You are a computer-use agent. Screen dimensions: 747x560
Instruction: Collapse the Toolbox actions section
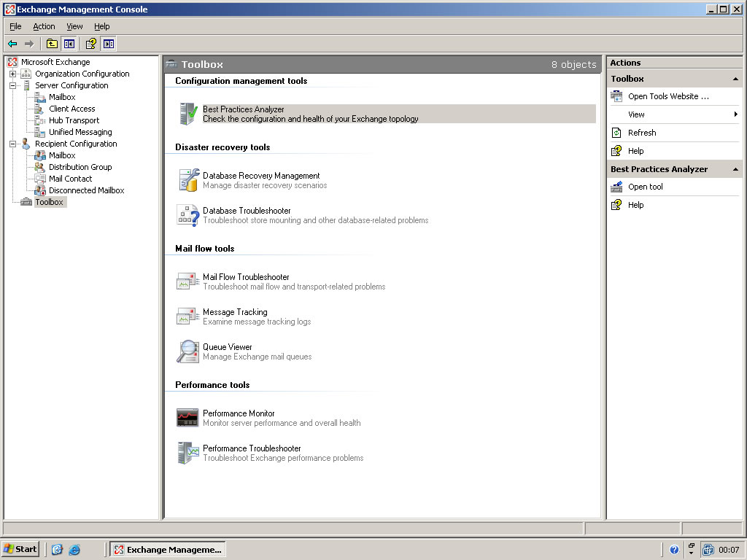[x=735, y=79]
